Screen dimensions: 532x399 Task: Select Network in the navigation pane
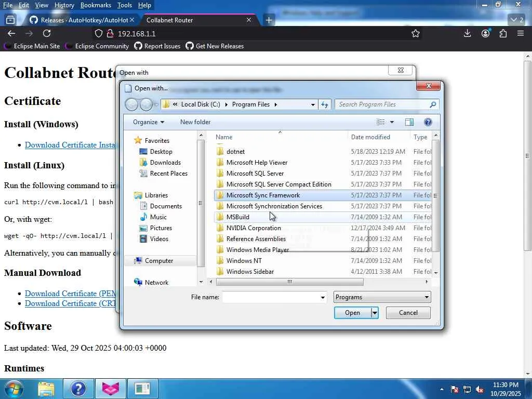coord(156,282)
